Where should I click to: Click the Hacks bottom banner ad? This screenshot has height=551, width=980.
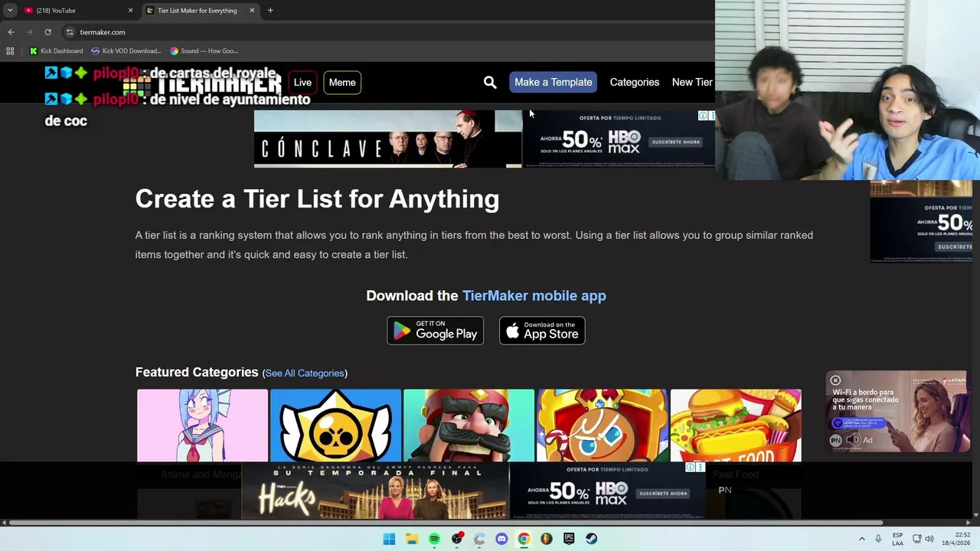pyautogui.click(x=375, y=491)
